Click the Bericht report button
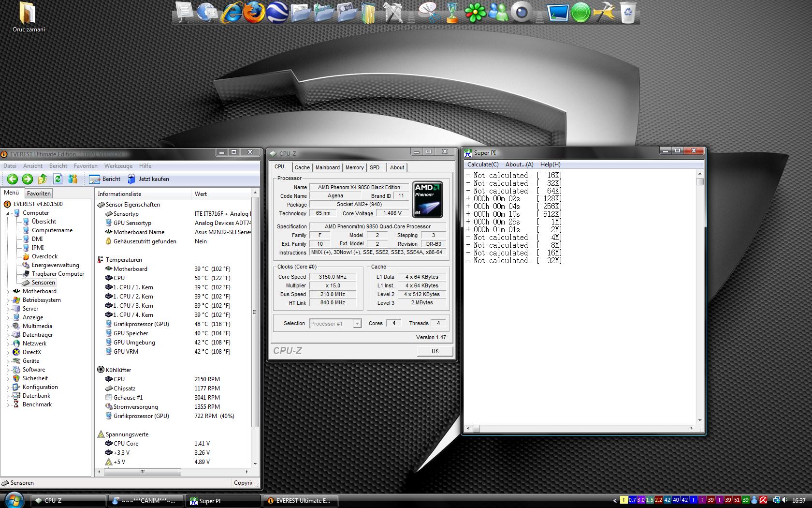 coord(105,179)
